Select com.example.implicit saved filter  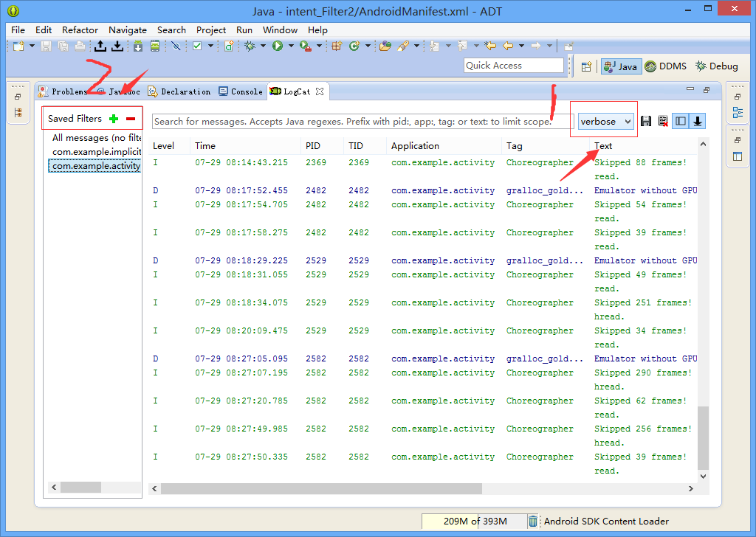click(x=97, y=152)
